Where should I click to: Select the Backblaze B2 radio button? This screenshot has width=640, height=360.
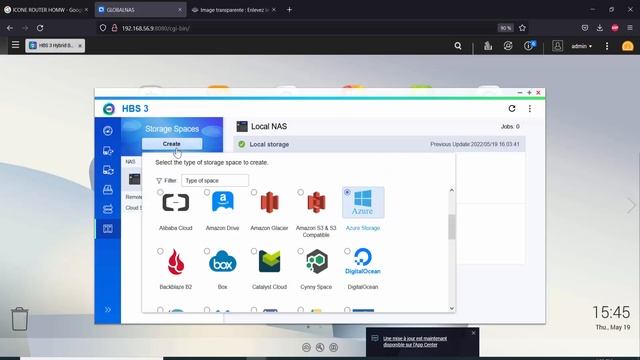[x=160, y=251]
